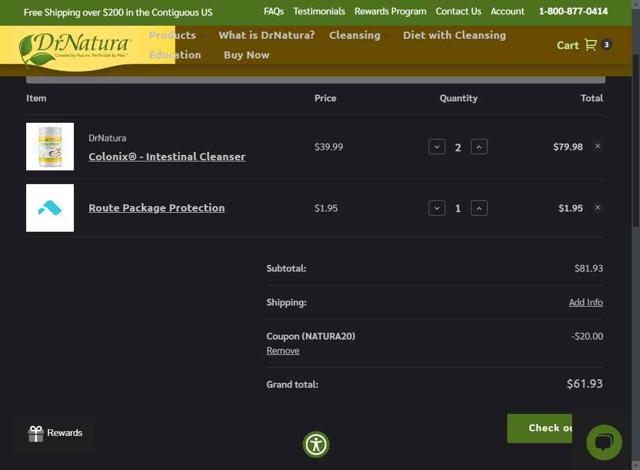The width and height of the screenshot is (640, 470).
Task: Click the Route Protection quantity value 1
Action: tap(458, 208)
